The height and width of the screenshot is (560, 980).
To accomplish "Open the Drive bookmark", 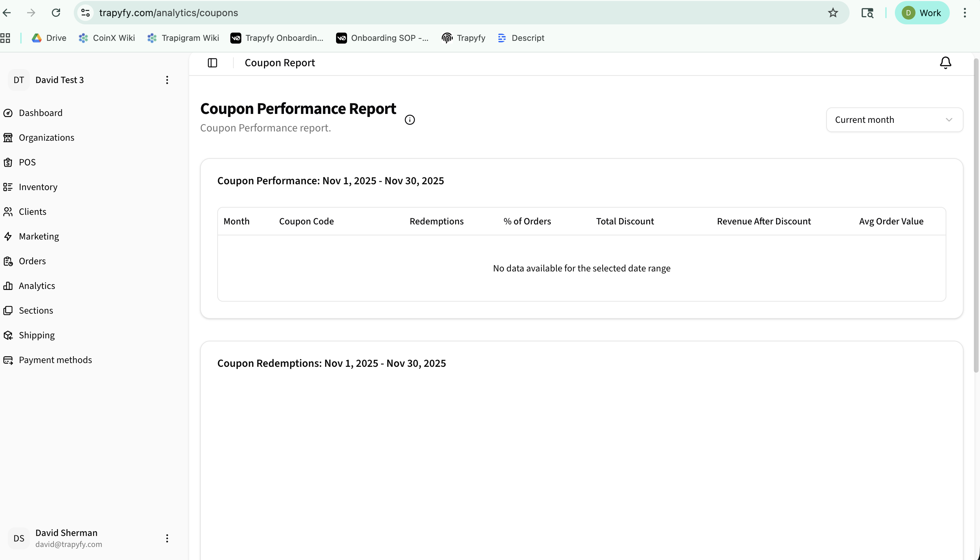I will point(49,38).
